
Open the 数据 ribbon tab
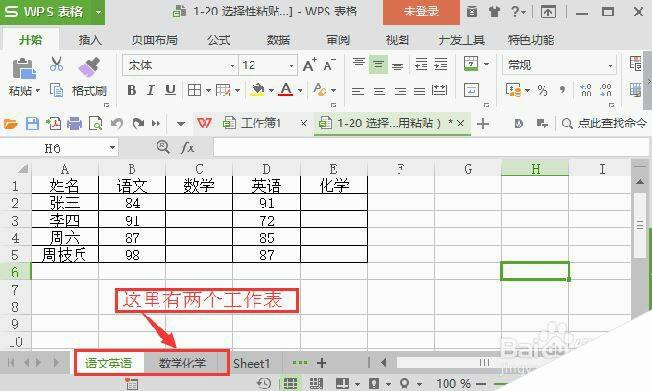[278, 40]
